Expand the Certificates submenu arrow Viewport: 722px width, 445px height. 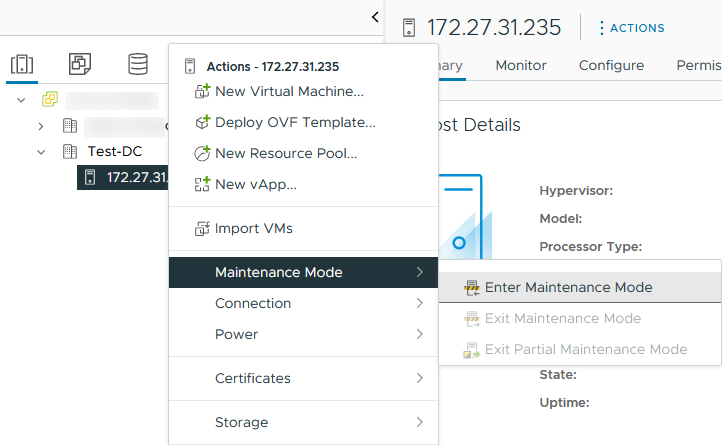point(419,378)
